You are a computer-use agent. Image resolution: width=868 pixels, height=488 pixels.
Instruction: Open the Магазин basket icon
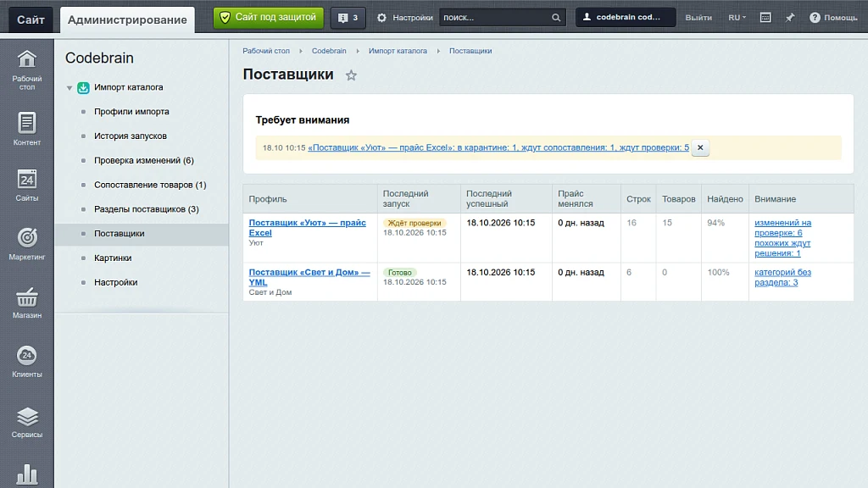[x=26, y=297]
